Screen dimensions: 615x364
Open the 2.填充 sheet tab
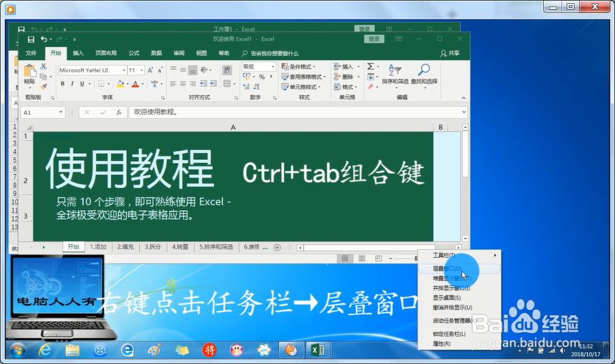(125, 247)
